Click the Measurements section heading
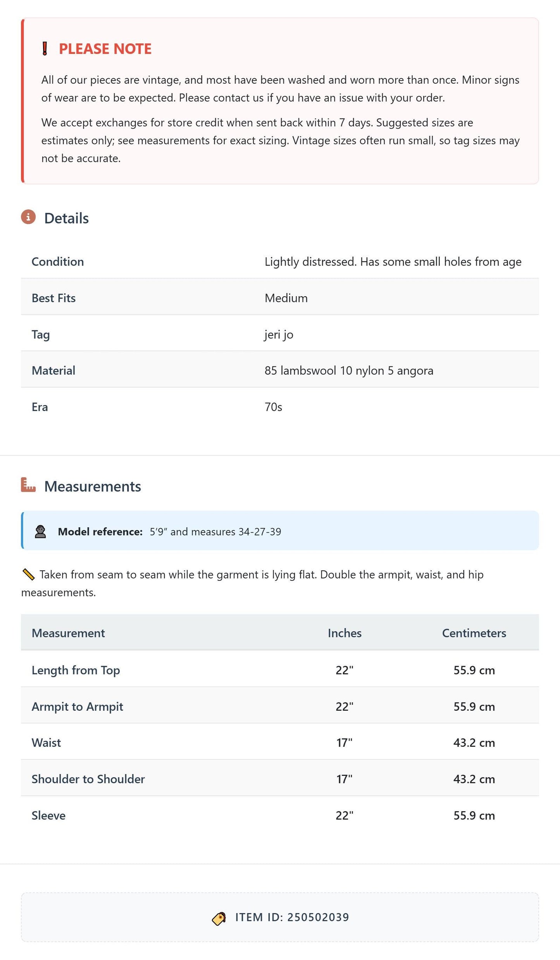Viewport: 560px width, 960px height. (93, 487)
